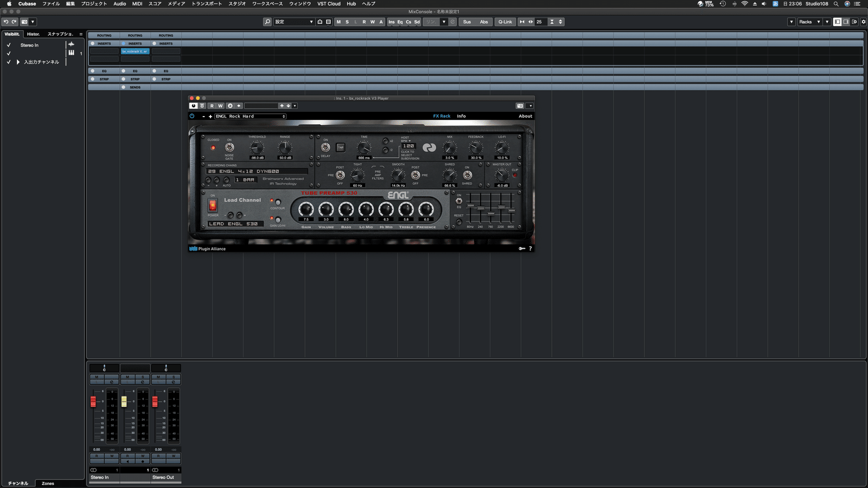Click the Q-Link button

505,22
